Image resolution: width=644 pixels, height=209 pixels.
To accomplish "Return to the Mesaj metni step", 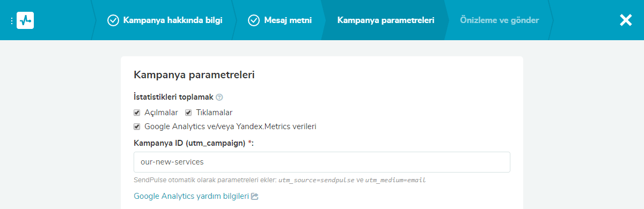I will pyautogui.click(x=280, y=20).
